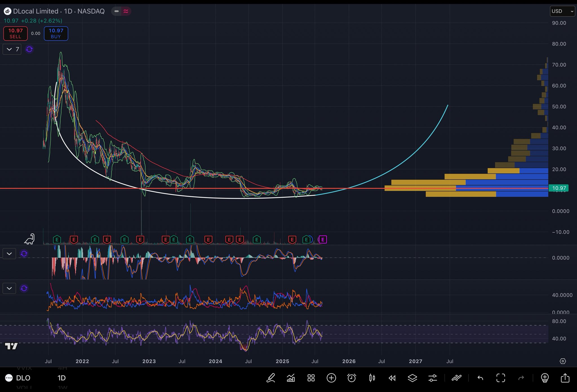The height and width of the screenshot is (392, 577).
Task: Open the USD currency dropdown
Action: point(562,11)
